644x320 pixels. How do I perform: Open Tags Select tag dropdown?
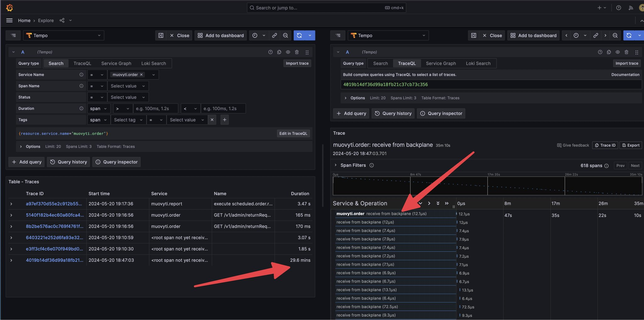coord(128,120)
